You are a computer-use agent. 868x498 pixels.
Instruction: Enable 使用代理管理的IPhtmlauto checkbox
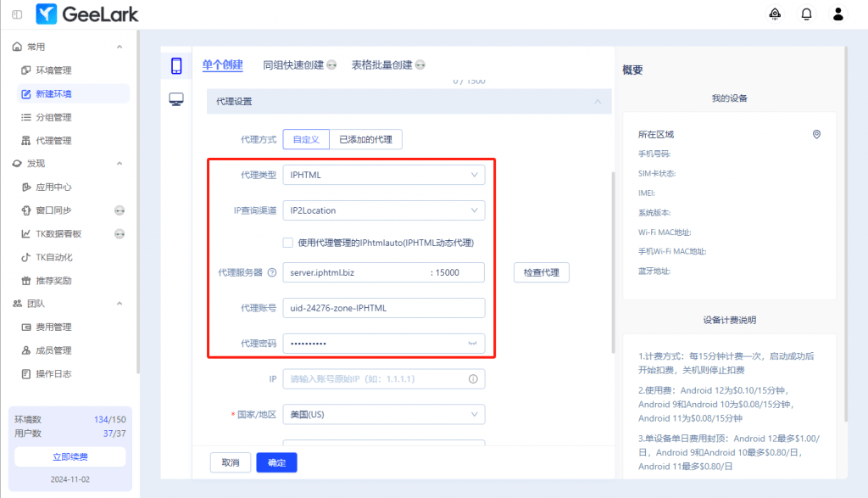point(288,242)
